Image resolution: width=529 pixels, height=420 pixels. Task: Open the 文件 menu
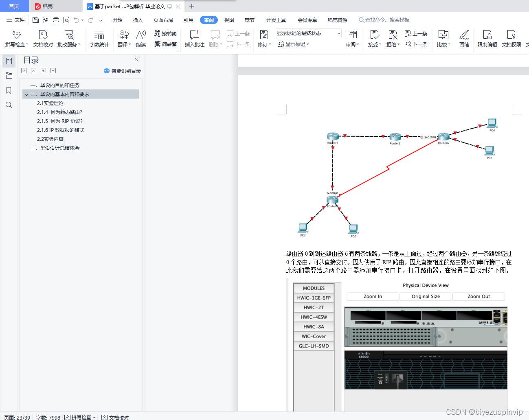(15, 20)
